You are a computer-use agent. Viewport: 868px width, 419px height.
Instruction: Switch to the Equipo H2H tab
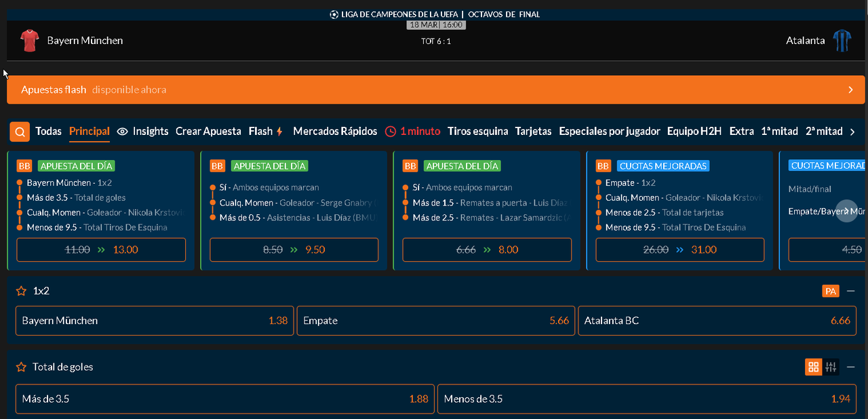tap(694, 132)
